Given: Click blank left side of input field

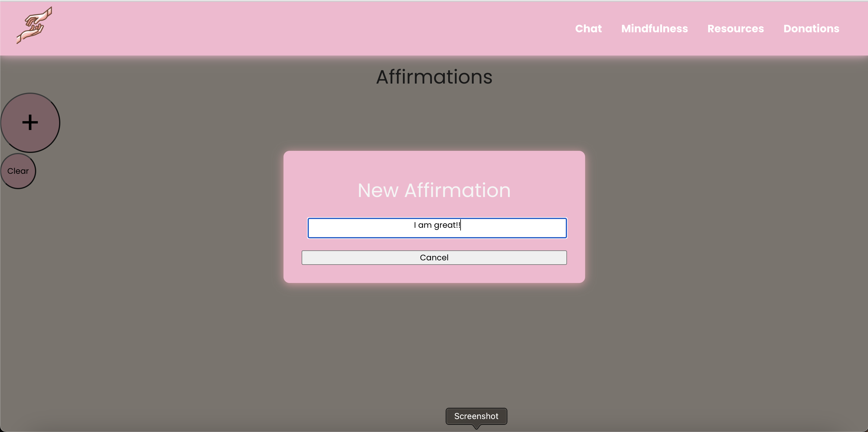Looking at the screenshot, I should 350,228.
